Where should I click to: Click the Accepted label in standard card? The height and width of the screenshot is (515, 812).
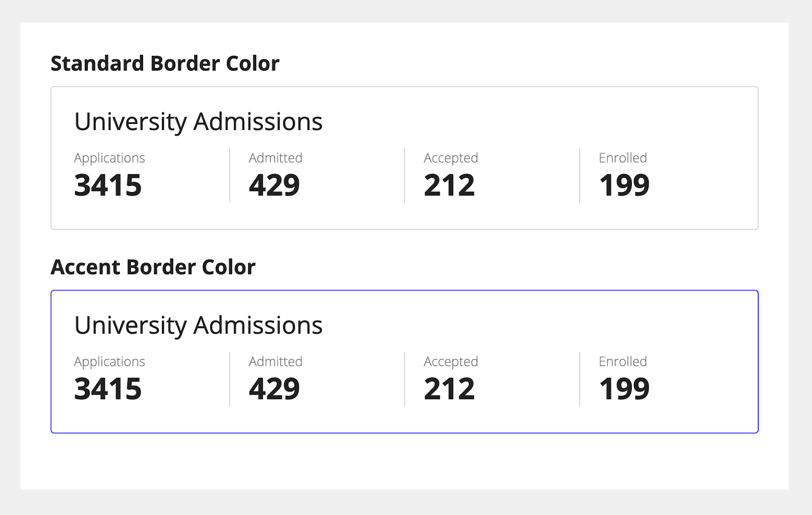pyautogui.click(x=451, y=158)
